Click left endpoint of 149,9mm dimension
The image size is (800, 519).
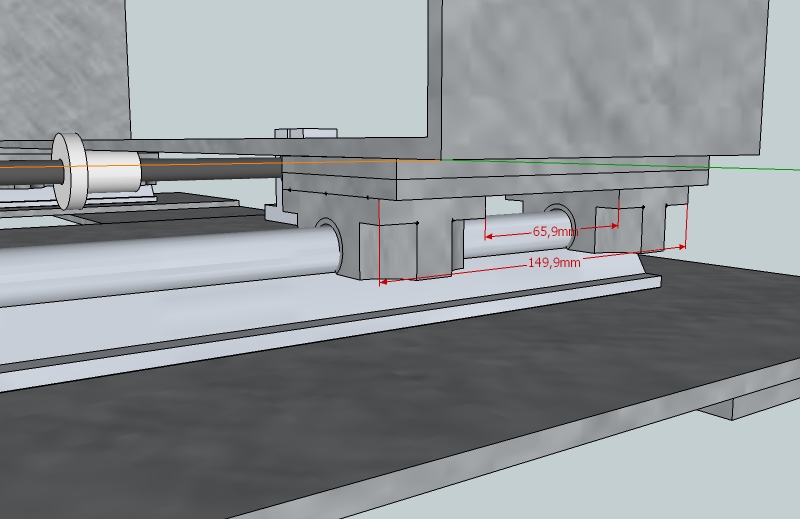tap(381, 282)
